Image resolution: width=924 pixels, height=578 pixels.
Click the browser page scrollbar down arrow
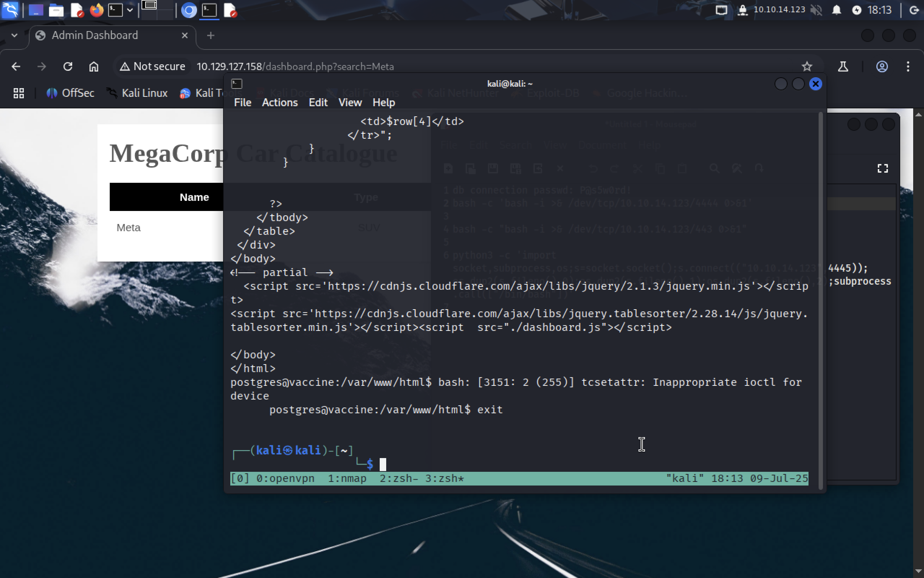[919, 572]
